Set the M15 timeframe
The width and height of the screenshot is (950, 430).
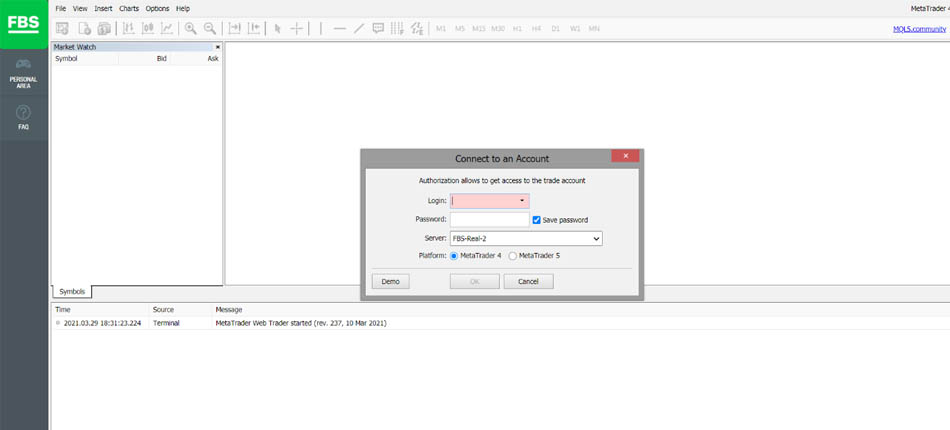479,28
